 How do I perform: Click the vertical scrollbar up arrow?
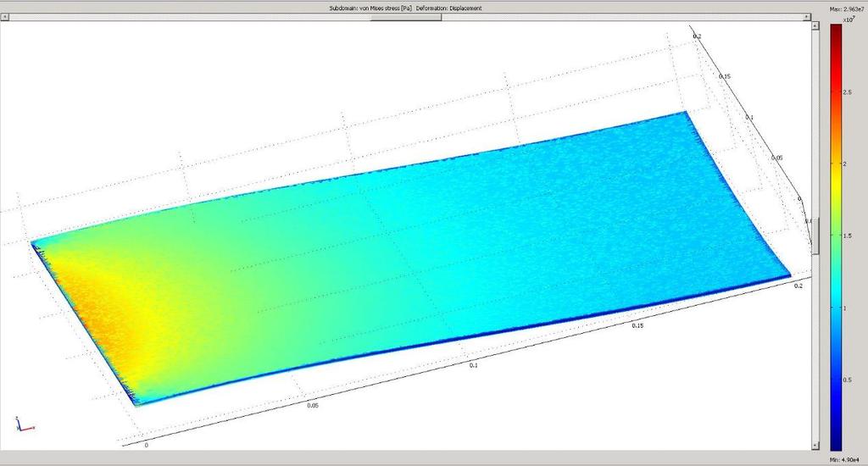[815, 25]
